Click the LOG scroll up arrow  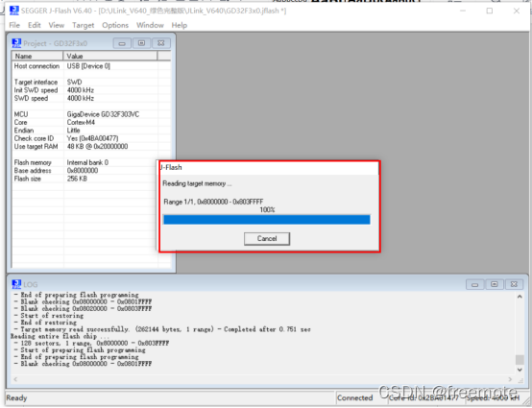click(x=520, y=297)
